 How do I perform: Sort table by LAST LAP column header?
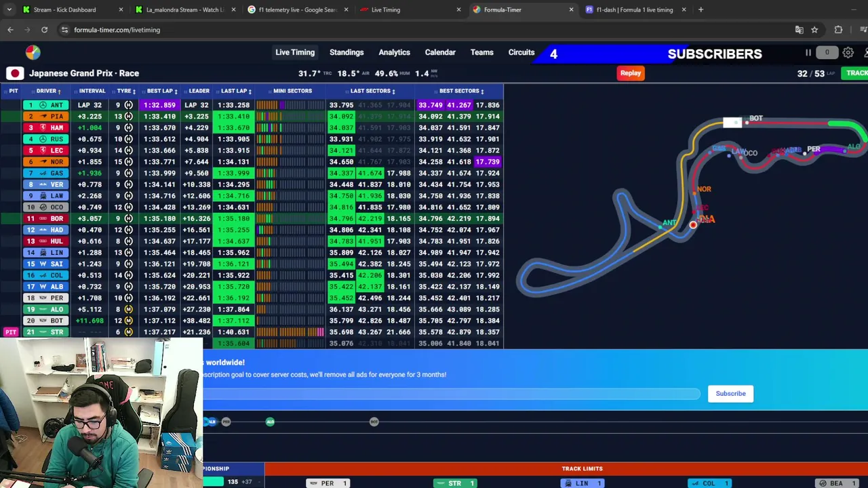pyautogui.click(x=235, y=91)
